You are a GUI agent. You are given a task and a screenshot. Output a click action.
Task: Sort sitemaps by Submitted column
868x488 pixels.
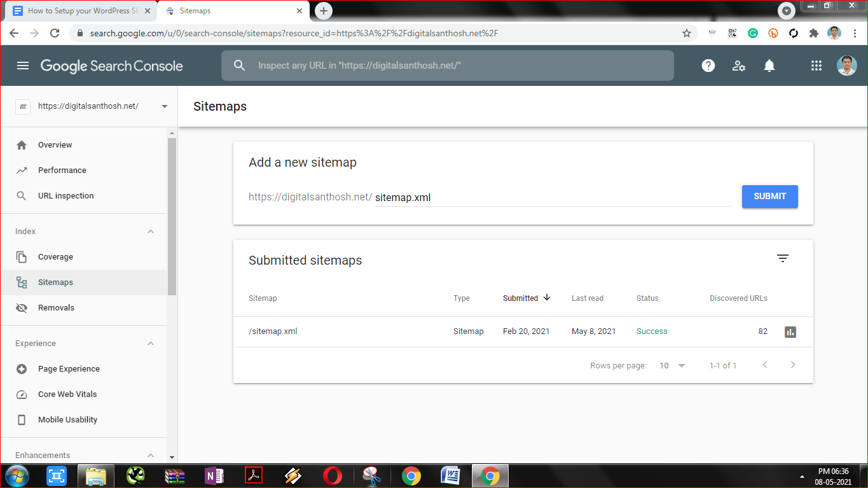[x=527, y=298]
